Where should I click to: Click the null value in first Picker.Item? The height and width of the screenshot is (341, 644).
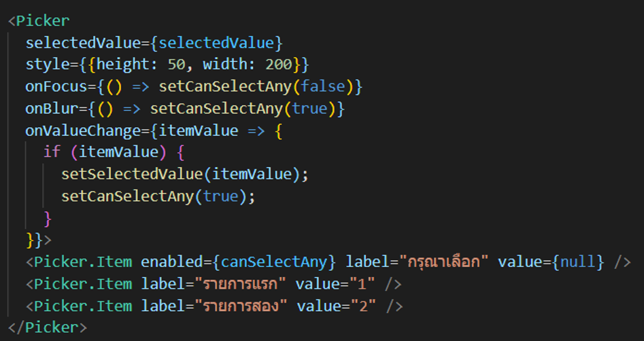coord(578,262)
